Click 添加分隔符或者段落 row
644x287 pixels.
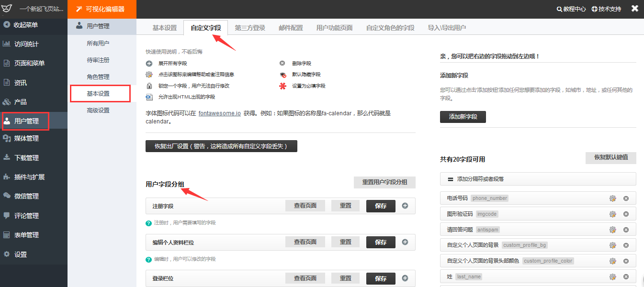(538, 179)
